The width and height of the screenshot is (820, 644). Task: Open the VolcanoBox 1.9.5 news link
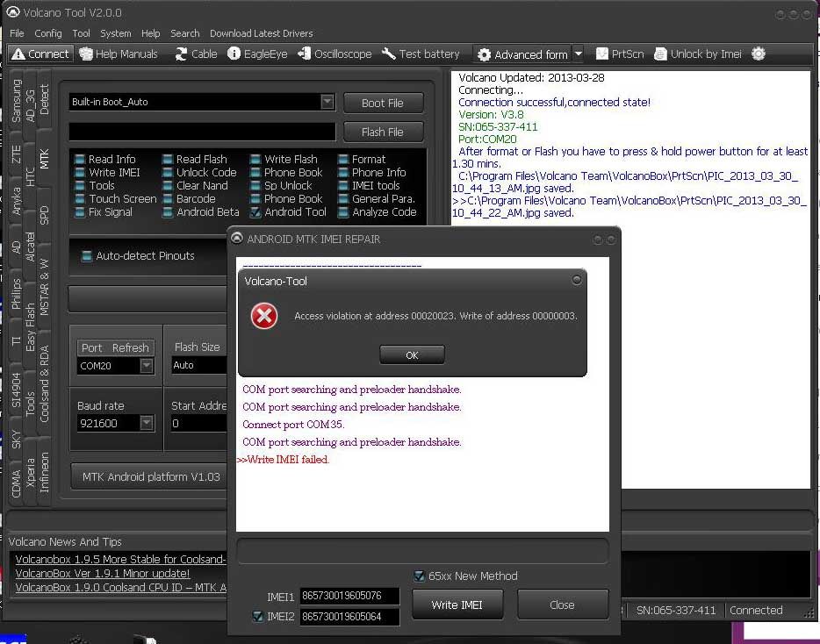click(121, 559)
